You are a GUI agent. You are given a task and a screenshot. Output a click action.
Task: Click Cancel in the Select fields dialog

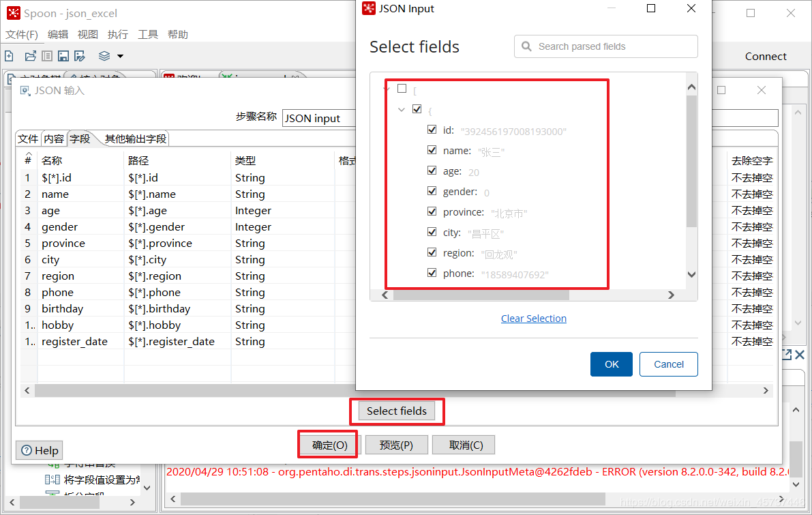[x=669, y=364]
